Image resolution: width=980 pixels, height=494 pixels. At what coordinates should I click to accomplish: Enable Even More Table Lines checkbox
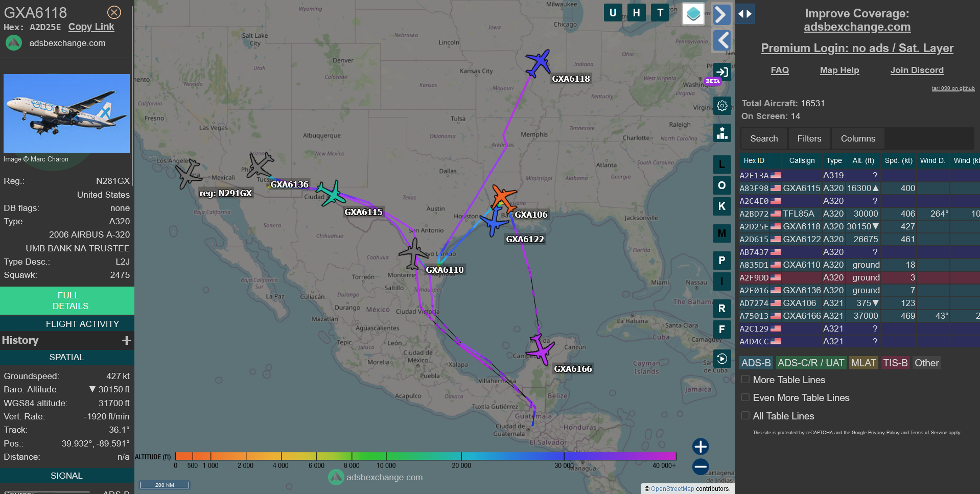click(x=745, y=397)
